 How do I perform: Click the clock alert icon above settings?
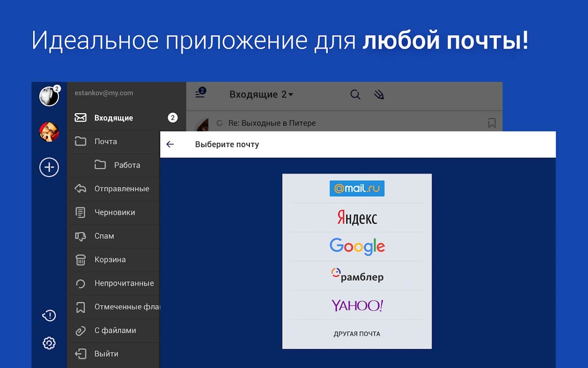pos(49,315)
